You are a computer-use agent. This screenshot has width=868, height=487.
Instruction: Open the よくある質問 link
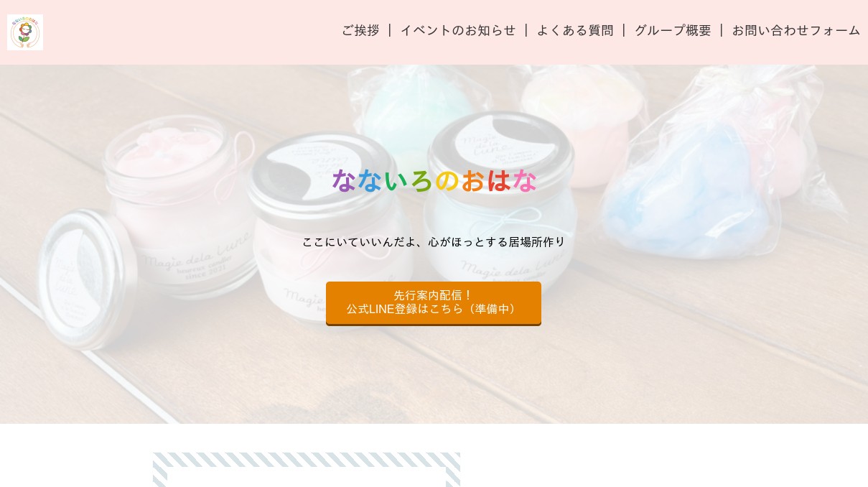575,30
